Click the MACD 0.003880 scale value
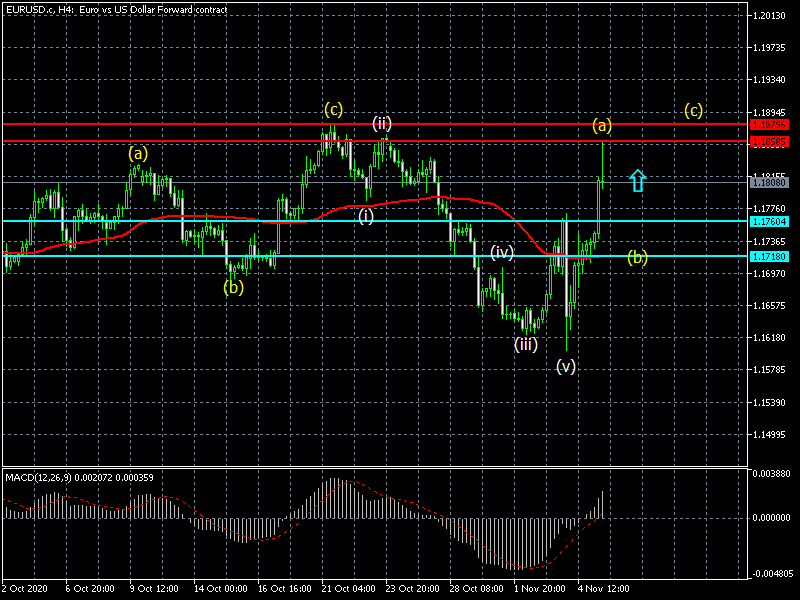This screenshot has width=800, height=600. pyautogui.click(x=773, y=473)
